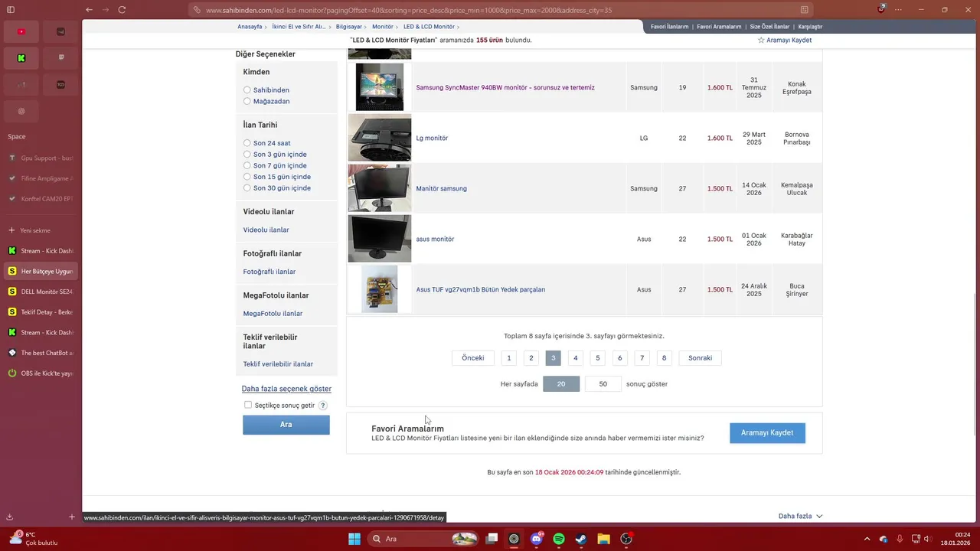Open Asus TUF vg27vqm1b listing link
This screenshot has width=980, height=551.
tap(481, 290)
